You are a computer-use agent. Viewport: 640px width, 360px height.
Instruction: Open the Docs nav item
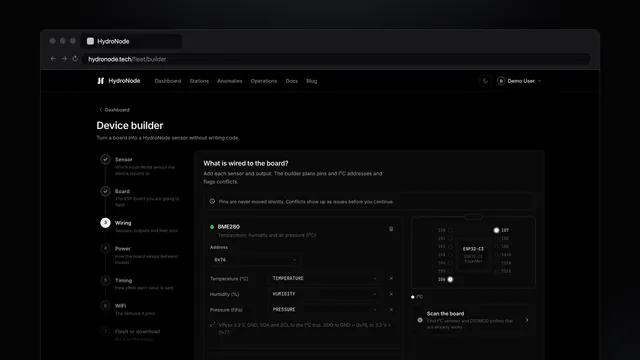291,81
